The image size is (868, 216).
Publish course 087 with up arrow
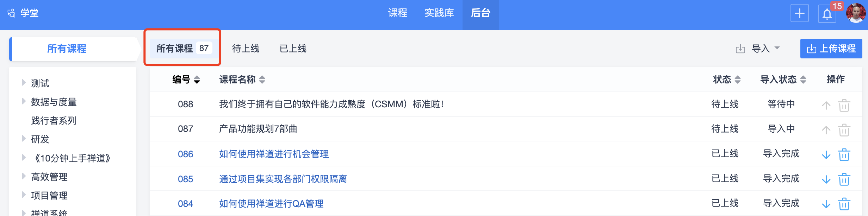[826, 130]
